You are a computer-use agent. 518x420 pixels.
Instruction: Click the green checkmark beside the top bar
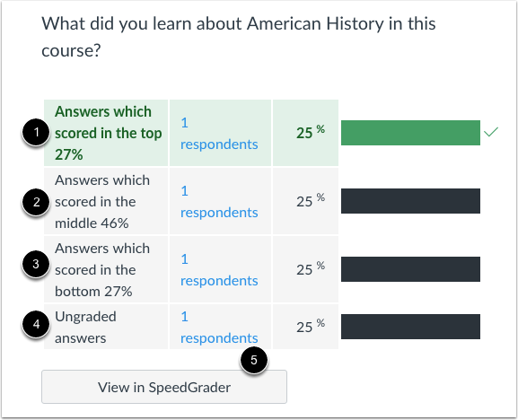pyautogui.click(x=491, y=132)
